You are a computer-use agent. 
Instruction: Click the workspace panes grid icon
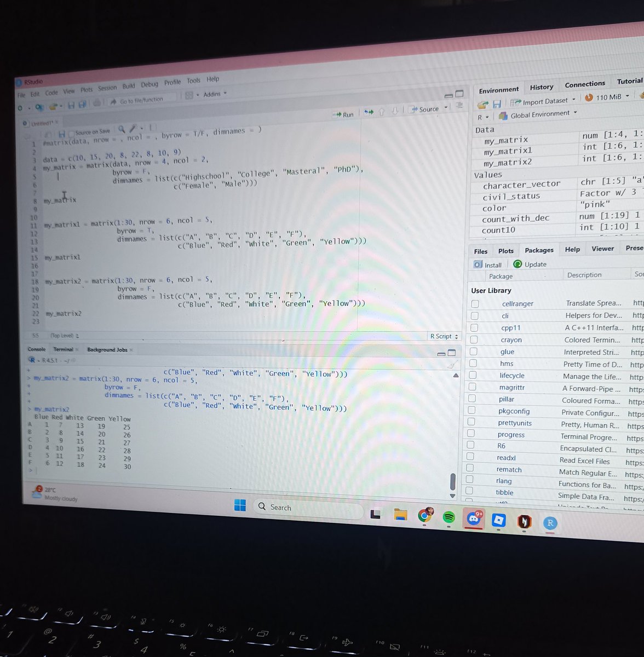(x=189, y=95)
